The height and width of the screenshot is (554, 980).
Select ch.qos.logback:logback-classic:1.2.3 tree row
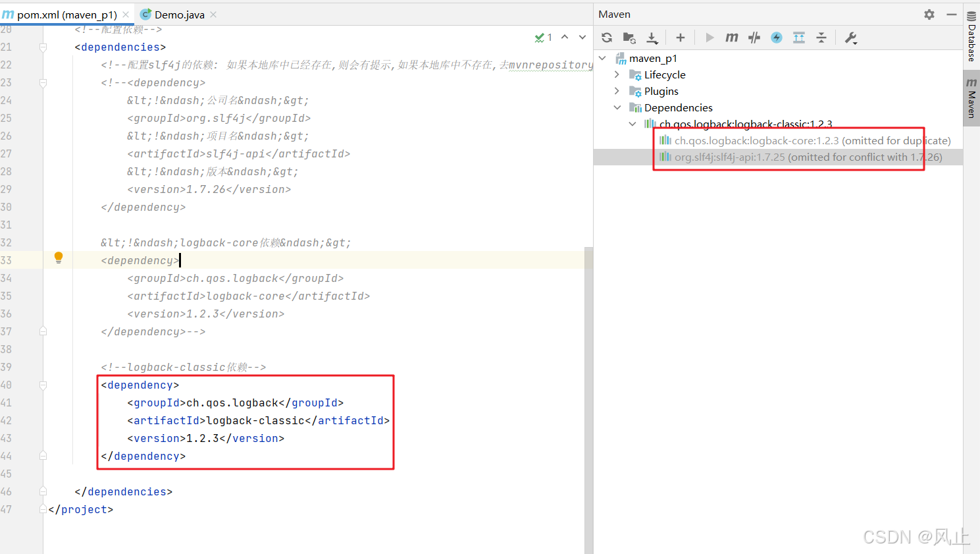[x=746, y=124]
